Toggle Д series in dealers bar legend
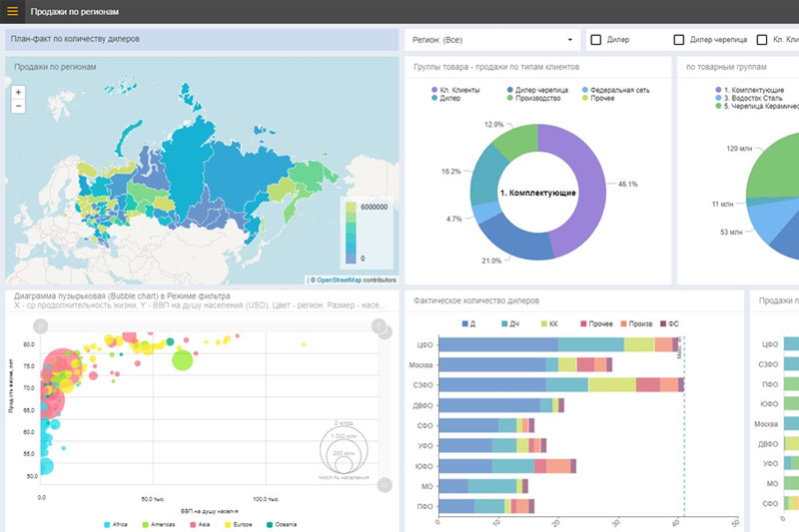 468,323
